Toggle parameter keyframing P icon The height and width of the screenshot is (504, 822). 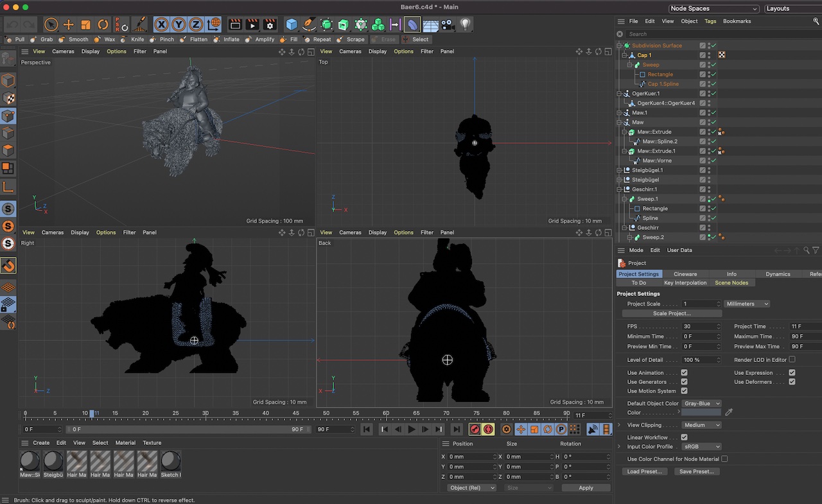[x=561, y=430]
